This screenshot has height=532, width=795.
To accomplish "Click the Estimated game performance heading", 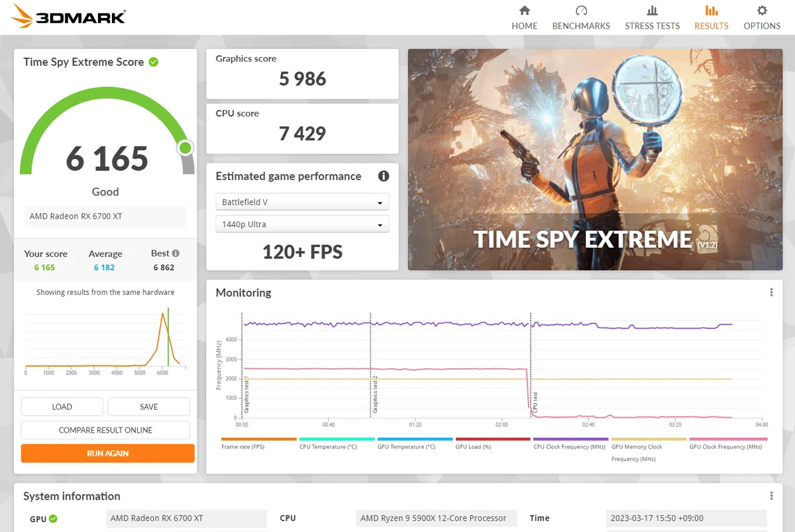I will pos(288,176).
